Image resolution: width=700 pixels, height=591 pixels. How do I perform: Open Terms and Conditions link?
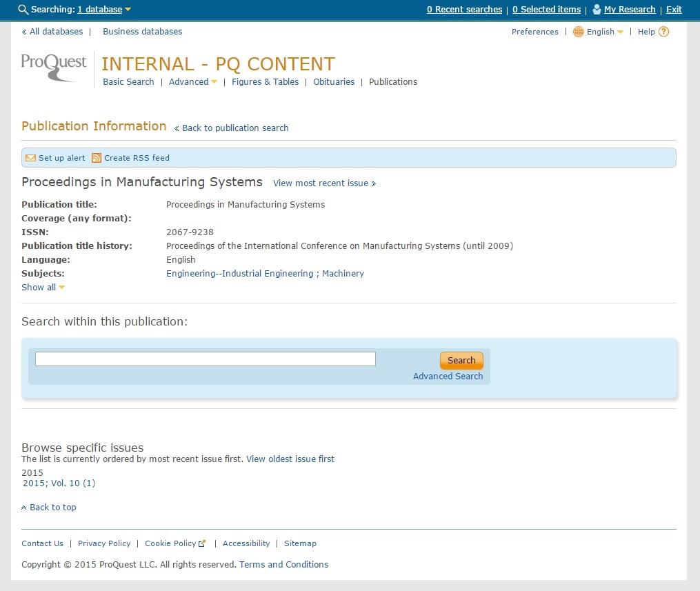283,565
